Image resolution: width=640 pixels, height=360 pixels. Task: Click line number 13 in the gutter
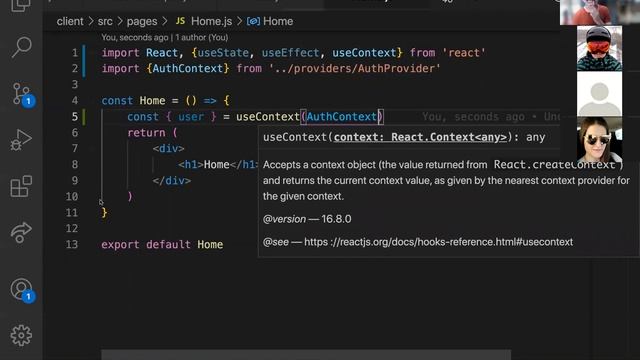pyautogui.click(x=71, y=244)
